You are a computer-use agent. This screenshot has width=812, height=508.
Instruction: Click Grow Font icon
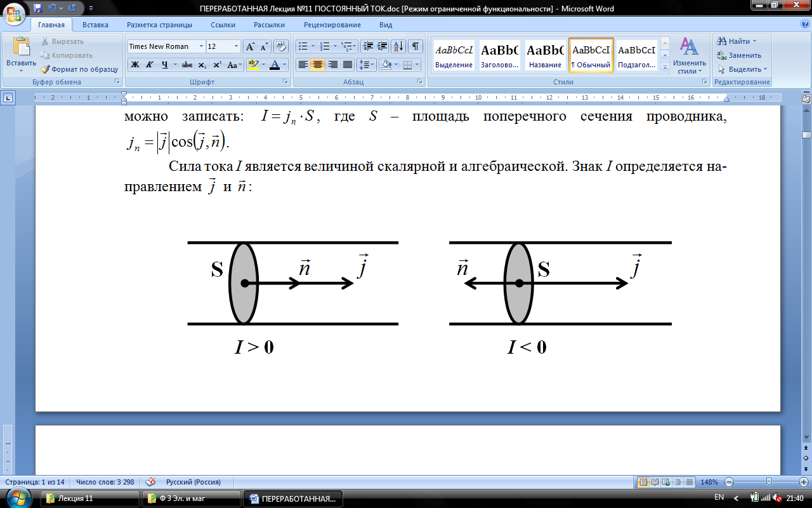tap(250, 46)
